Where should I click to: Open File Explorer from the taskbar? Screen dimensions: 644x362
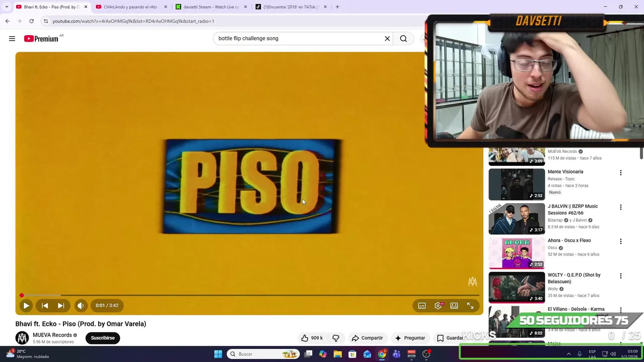(338, 354)
